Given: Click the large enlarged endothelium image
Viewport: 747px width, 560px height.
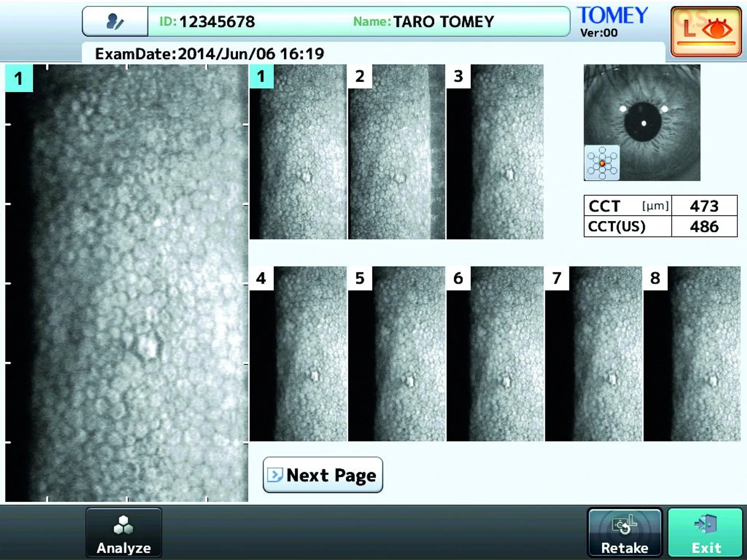Looking at the screenshot, I should click(126, 283).
